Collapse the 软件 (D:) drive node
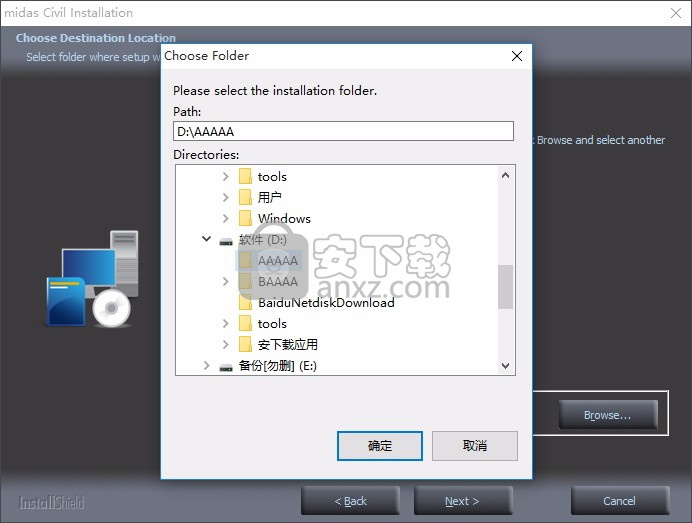 tap(206, 239)
